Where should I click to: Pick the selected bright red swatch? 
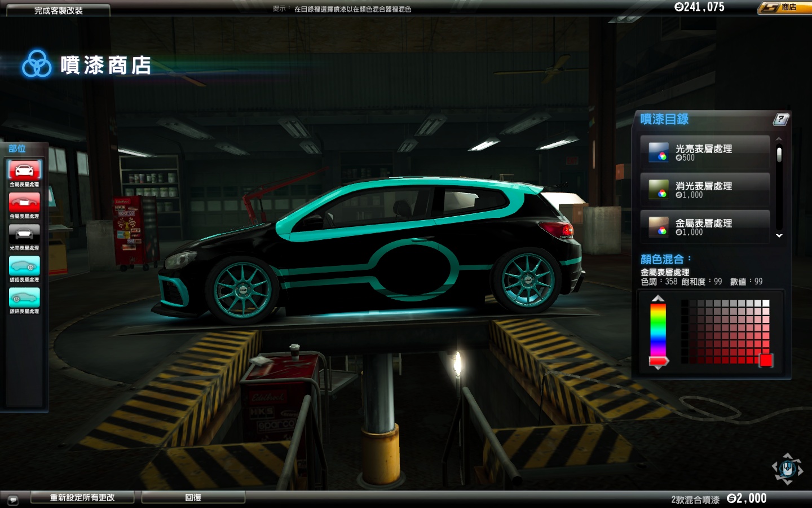(766, 360)
